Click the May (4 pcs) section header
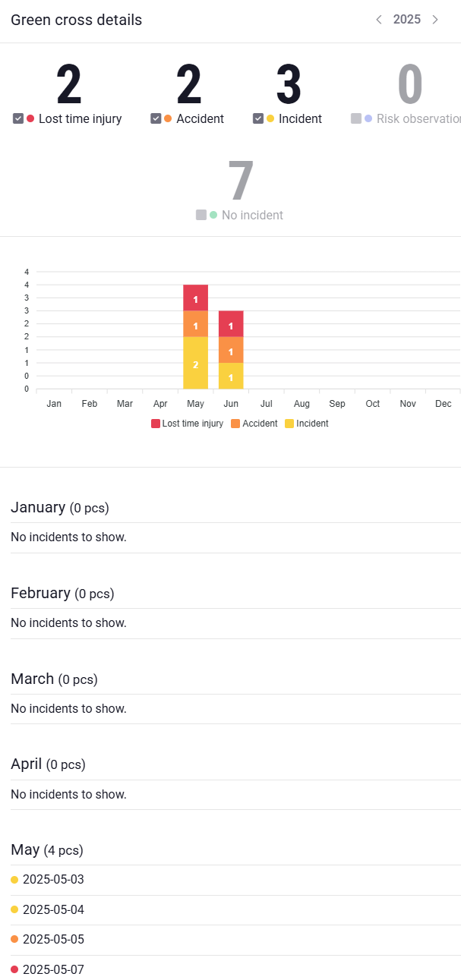Image resolution: width=461 pixels, height=980 pixels. (47, 849)
